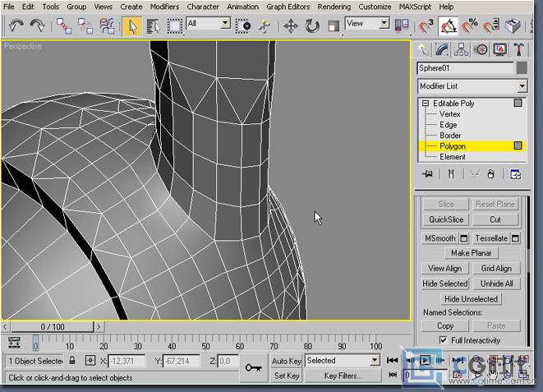
Task: Select the Border sub-object level
Action: coord(450,136)
